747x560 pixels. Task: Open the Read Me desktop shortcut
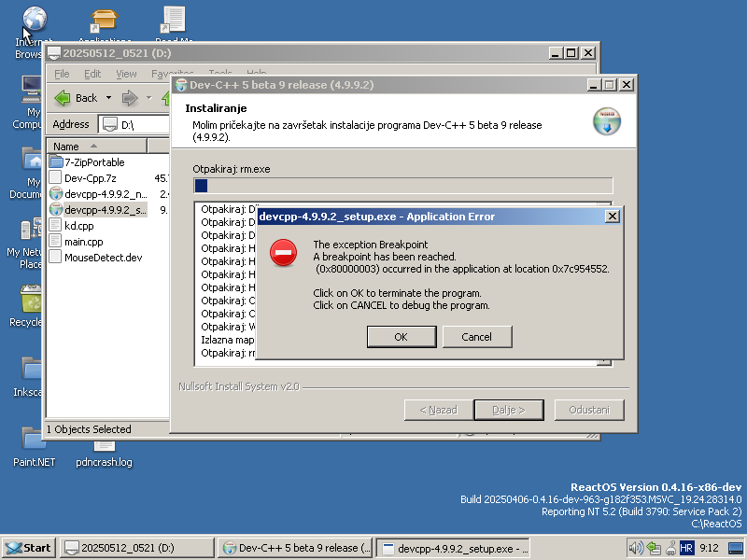coord(174,25)
